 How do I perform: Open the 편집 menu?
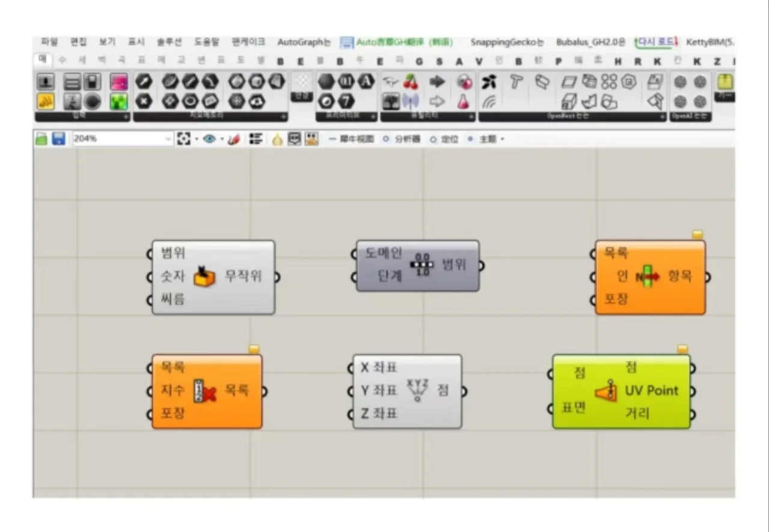pos(78,42)
